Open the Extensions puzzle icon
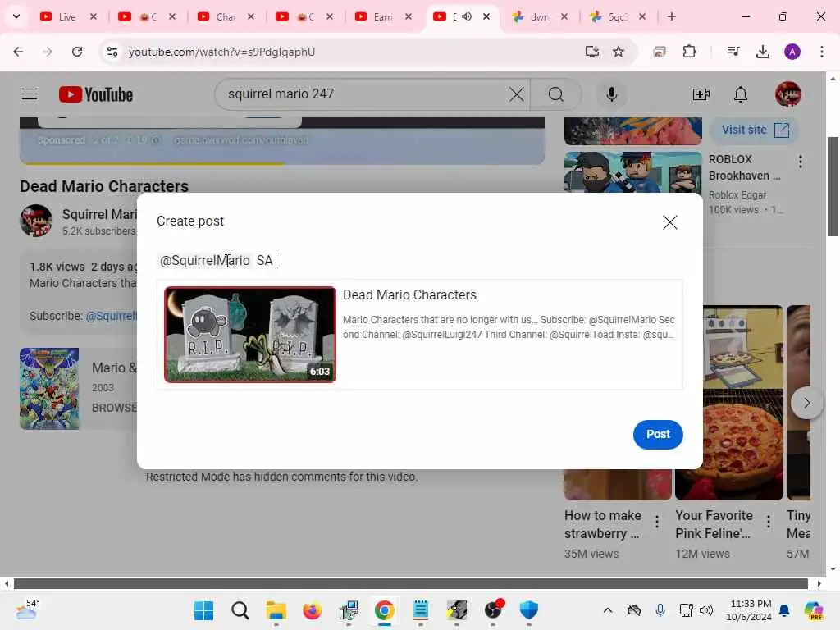This screenshot has width=840, height=630. coord(689,52)
